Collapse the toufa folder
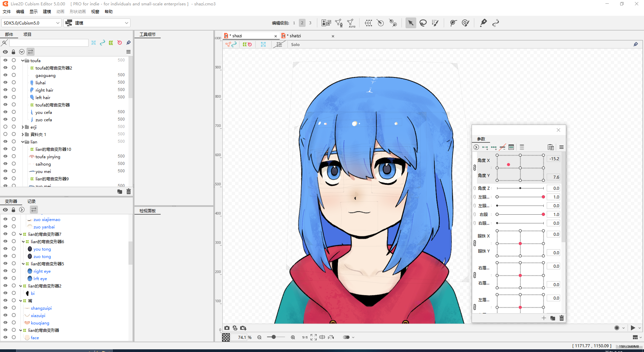 (x=23, y=60)
